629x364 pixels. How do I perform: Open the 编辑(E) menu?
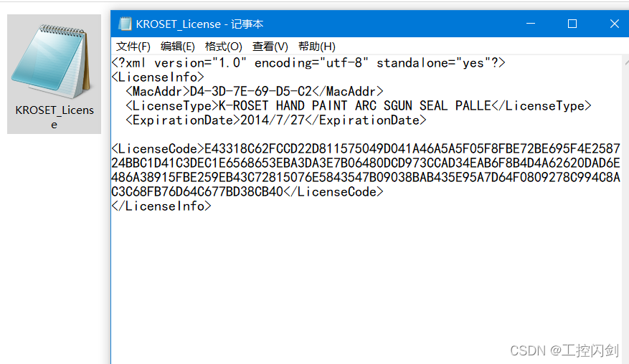177,47
